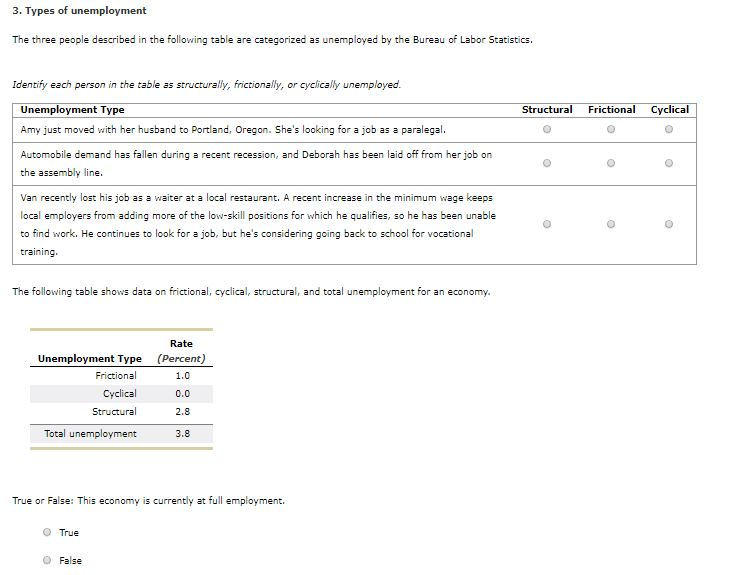Answer False for full employment question
Screen dimensions: 751x575
pos(47,560)
